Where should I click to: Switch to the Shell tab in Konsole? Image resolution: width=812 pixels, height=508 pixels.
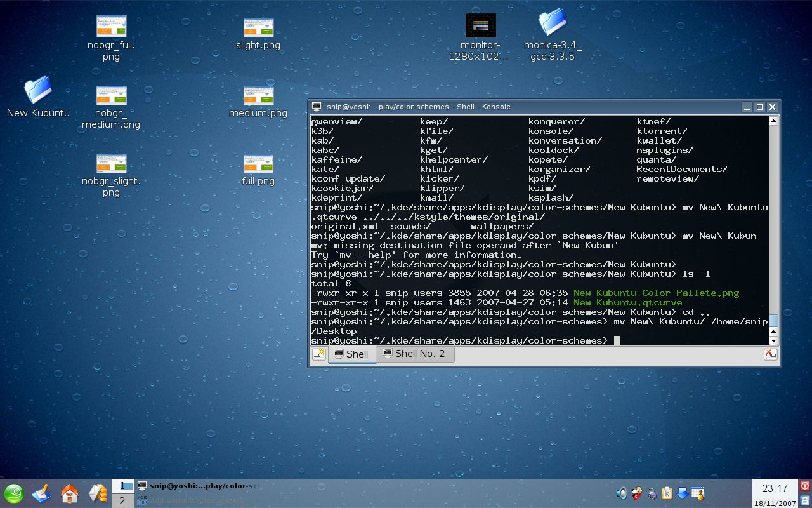(x=352, y=354)
